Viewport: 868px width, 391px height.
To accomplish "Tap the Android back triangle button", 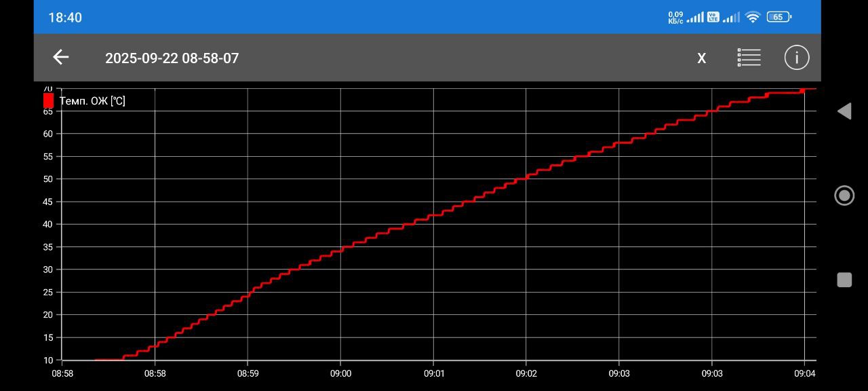I will coord(844,111).
